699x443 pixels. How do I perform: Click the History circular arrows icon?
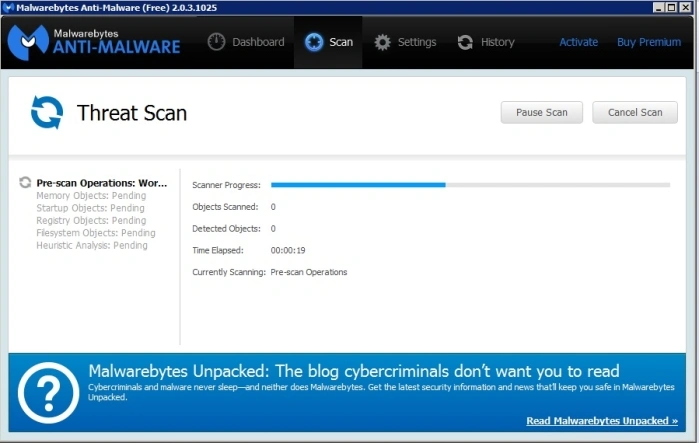tap(465, 42)
